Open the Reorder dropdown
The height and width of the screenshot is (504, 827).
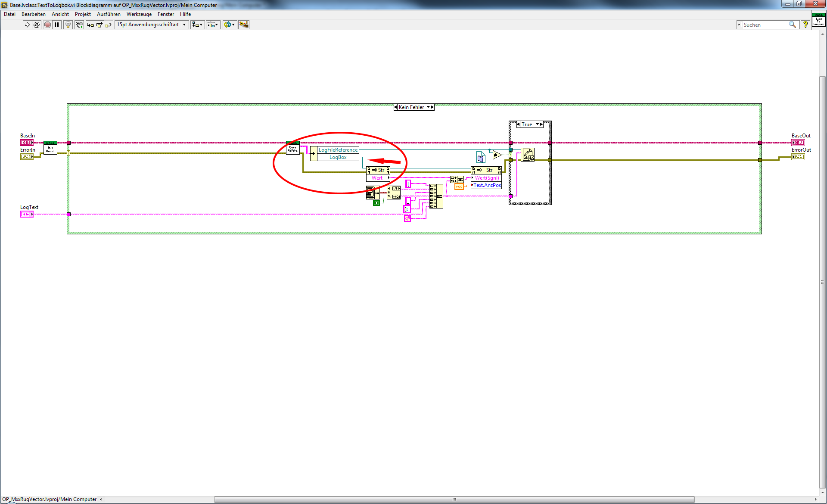(229, 25)
